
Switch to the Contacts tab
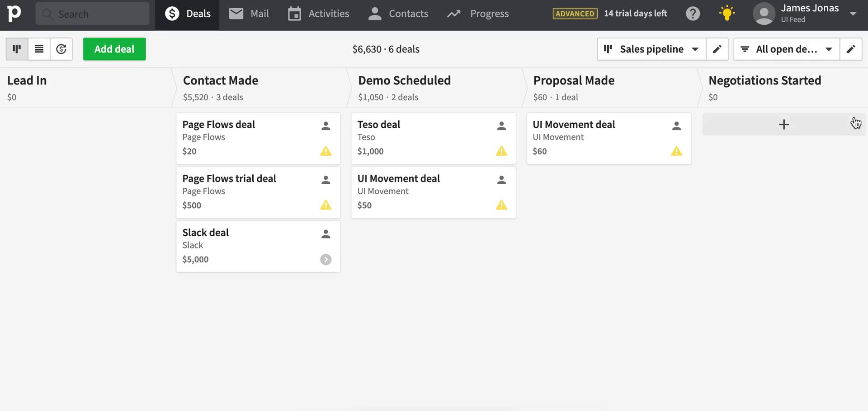click(x=398, y=14)
